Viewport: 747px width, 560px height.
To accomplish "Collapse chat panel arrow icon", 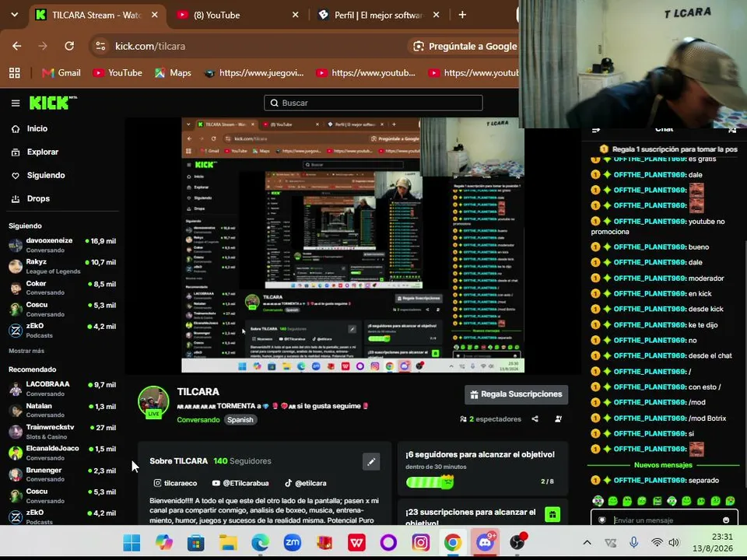I will pos(596,130).
